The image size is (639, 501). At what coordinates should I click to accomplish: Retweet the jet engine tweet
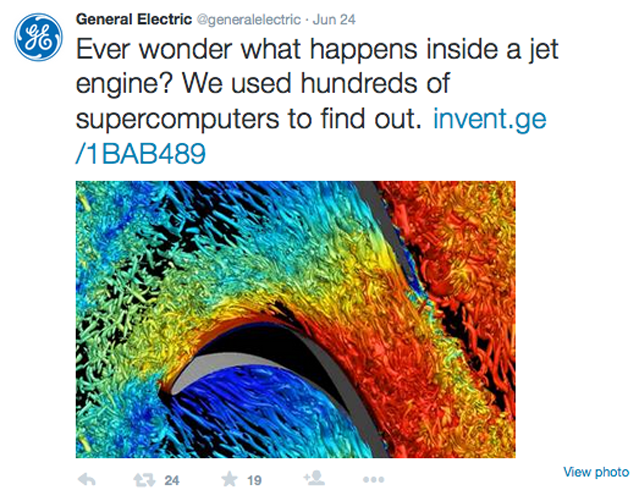[x=145, y=480]
